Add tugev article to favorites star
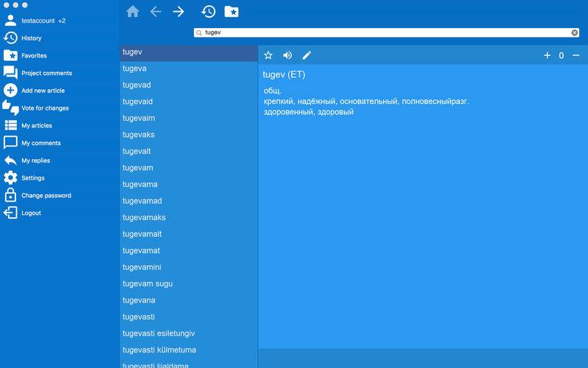Image resolution: width=588 pixels, height=368 pixels. [x=268, y=56]
